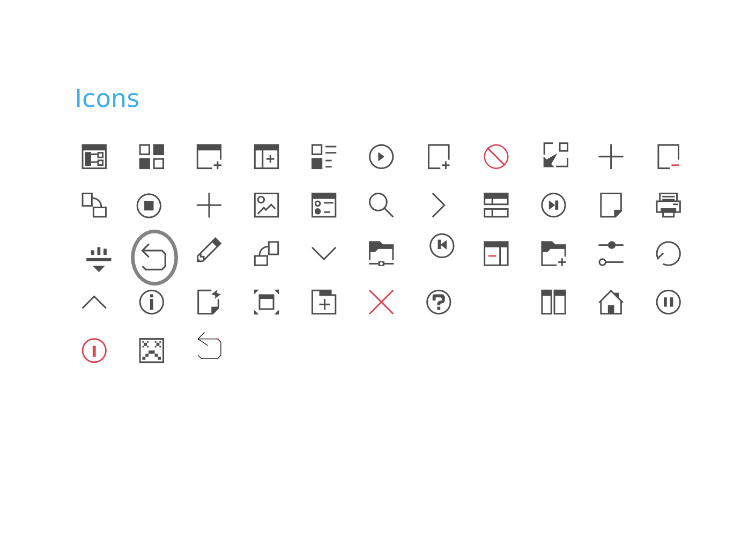
Task: Click the home house icon
Action: [x=611, y=302]
